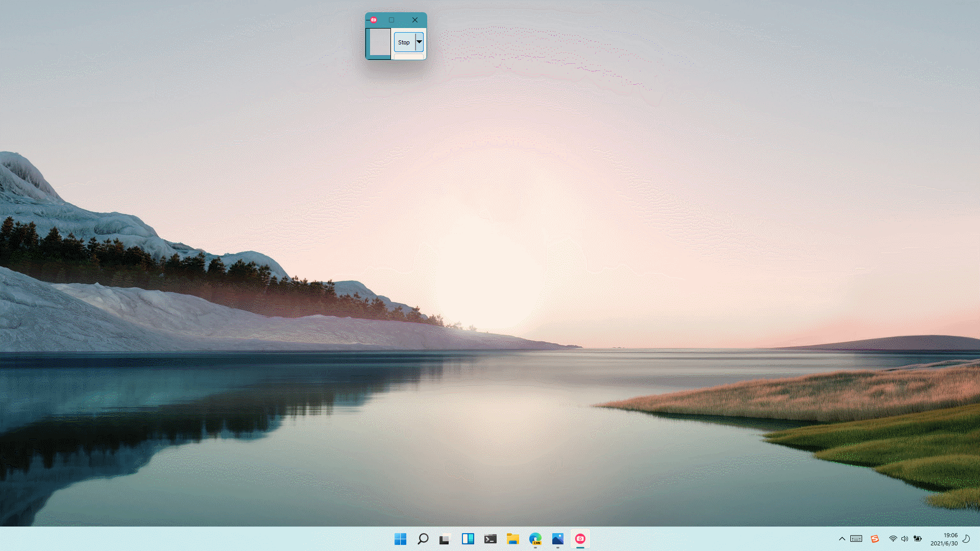Maximize the small recorder window

click(391, 20)
